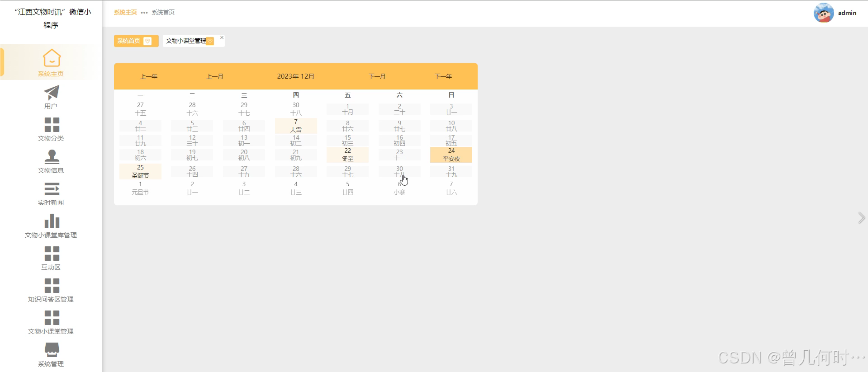
Task: Select November 27 十五 date
Action: pos(140,109)
